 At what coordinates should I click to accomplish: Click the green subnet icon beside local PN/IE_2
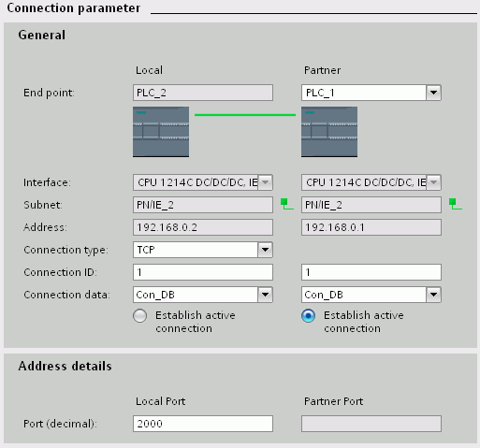287,204
